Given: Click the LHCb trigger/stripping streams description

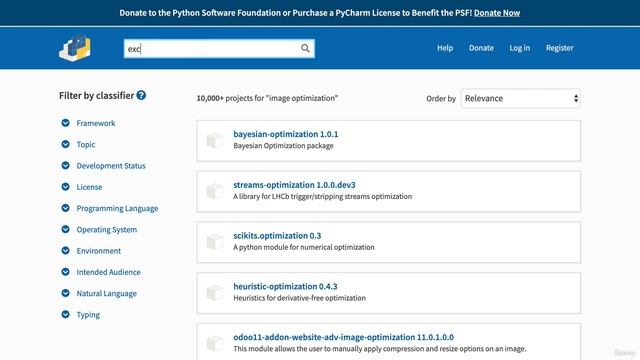Looking at the screenshot, I should (x=322, y=196).
